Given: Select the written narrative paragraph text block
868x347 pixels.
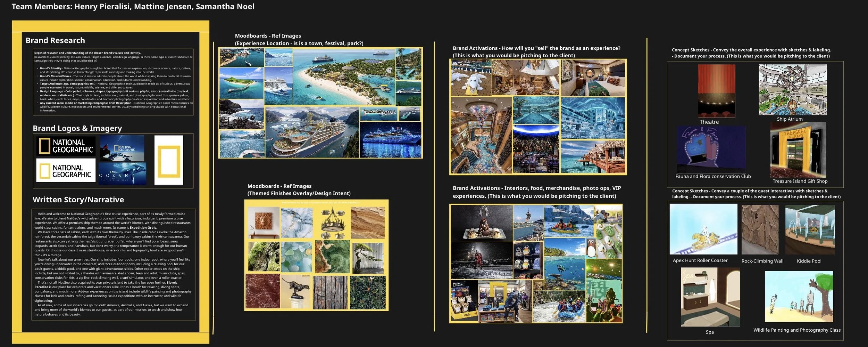Looking at the screenshot, I should pyautogui.click(x=114, y=264).
